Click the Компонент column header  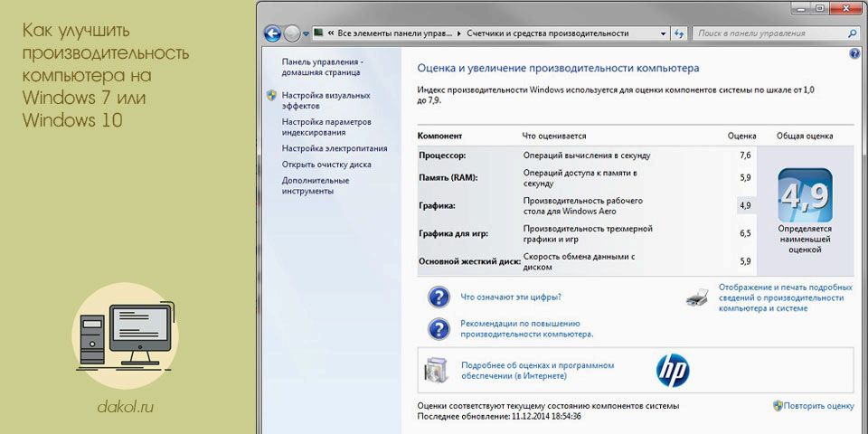(440, 136)
